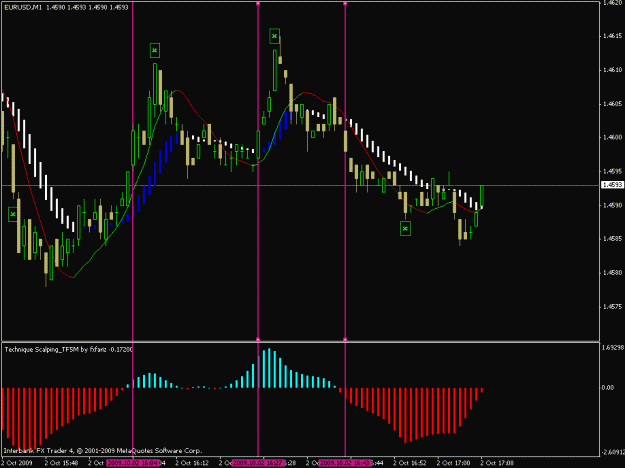Click the pink date label 2009.10.02 16:27

(x=258, y=463)
